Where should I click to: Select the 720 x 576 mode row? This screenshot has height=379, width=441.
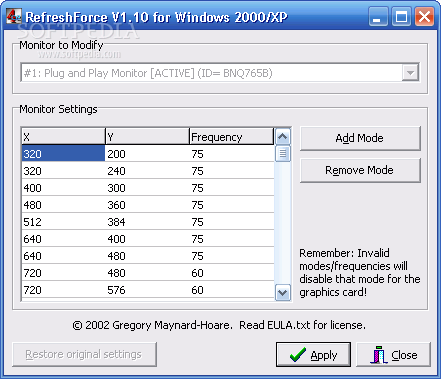click(148, 290)
